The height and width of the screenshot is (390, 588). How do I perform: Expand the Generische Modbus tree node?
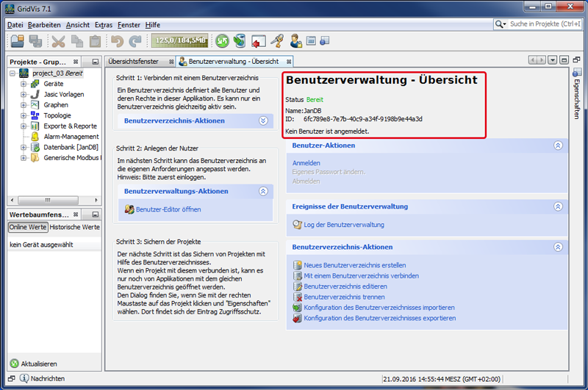tap(24, 158)
